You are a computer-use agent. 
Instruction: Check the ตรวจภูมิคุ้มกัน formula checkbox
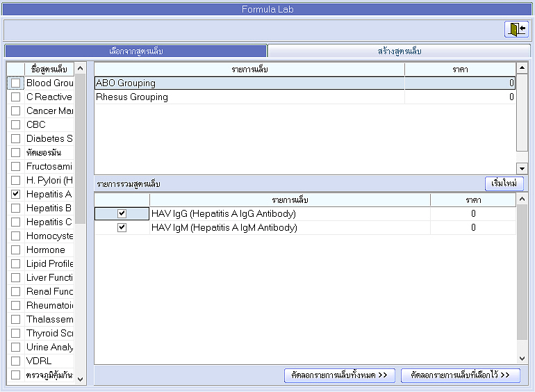click(16, 375)
